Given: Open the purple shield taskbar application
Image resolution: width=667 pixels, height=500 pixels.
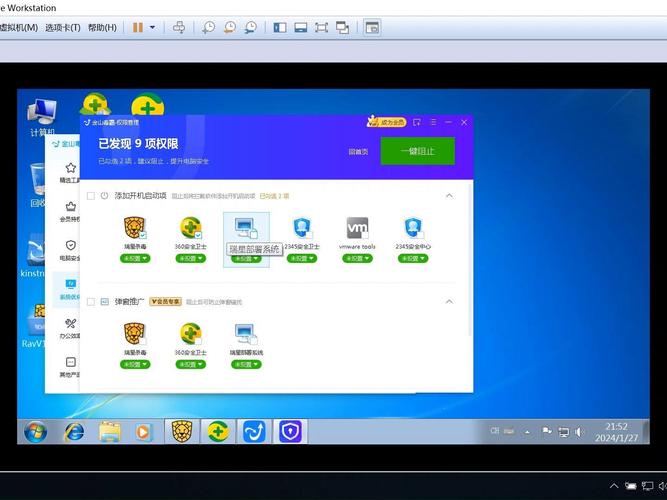Looking at the screenshot, I should 291,432.
